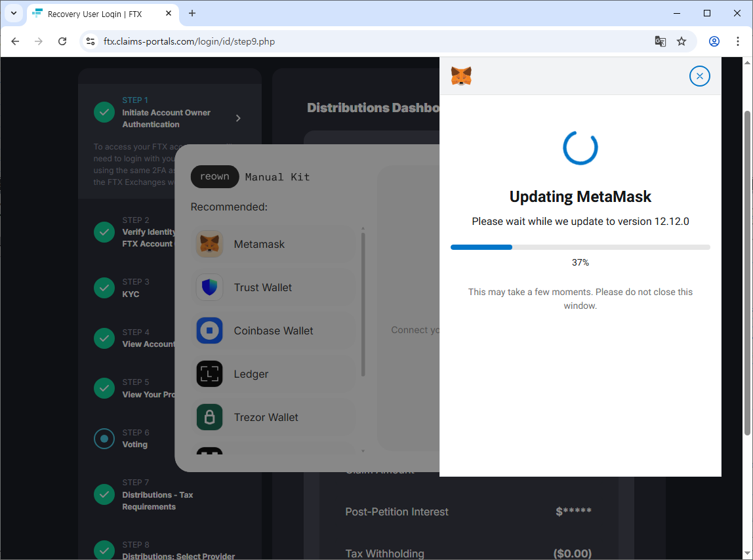Reload the current page
The height and width of the screenshot is (560, 753).
click(x=62, y=41)
